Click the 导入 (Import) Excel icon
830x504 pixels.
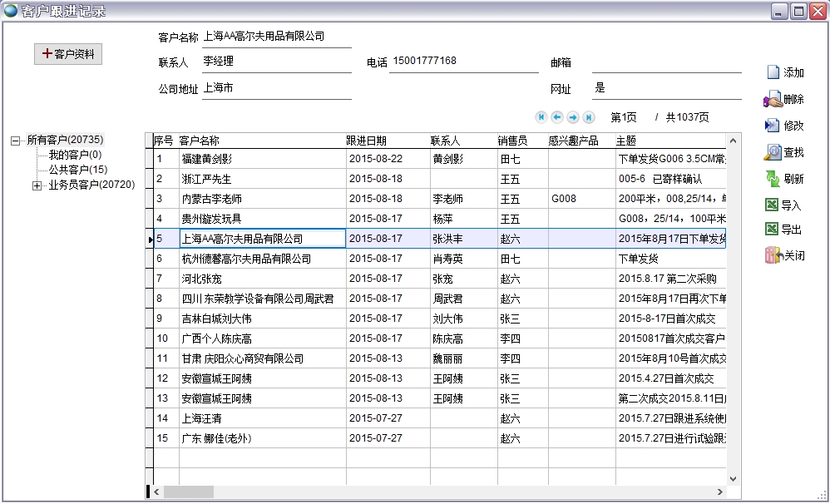(773, 205)
